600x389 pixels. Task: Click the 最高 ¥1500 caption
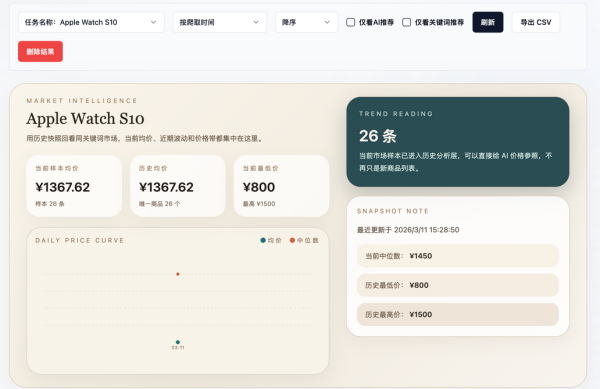[259, 204]
